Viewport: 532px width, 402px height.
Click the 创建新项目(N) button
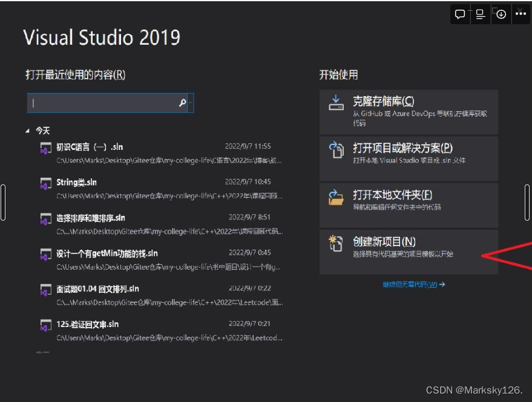[409, 252]
